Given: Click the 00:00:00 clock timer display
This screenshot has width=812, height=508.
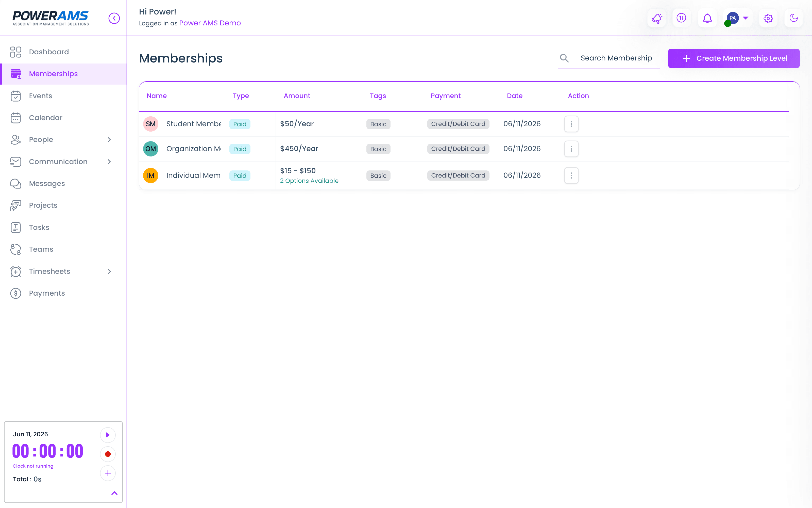Looking at the screenshot, I should point(48,451).
